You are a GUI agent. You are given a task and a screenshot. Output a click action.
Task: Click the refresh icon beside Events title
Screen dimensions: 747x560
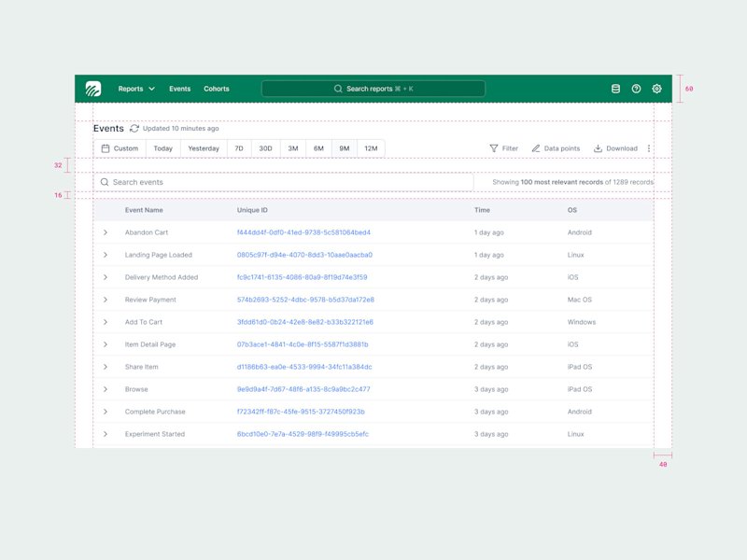(x=134, y=129)
